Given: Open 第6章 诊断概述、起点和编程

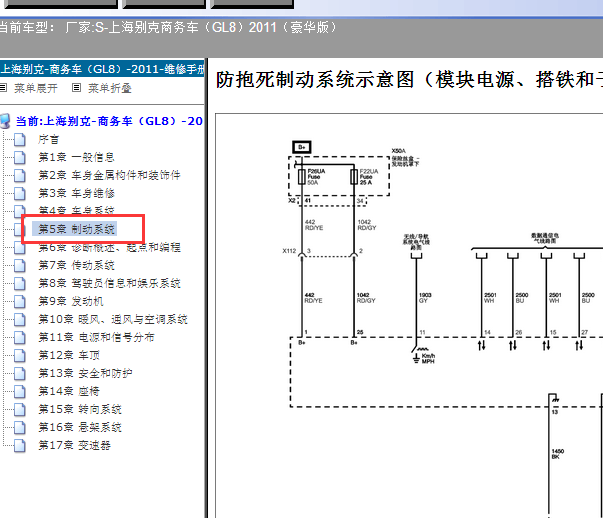Looking at the screenshot, I should coord(109,247).
